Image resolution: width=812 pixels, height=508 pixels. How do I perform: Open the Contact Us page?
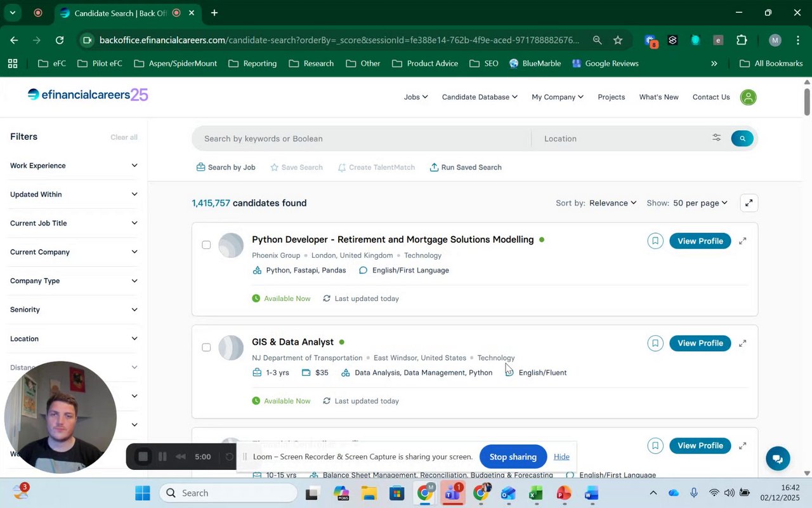[711, 97]
